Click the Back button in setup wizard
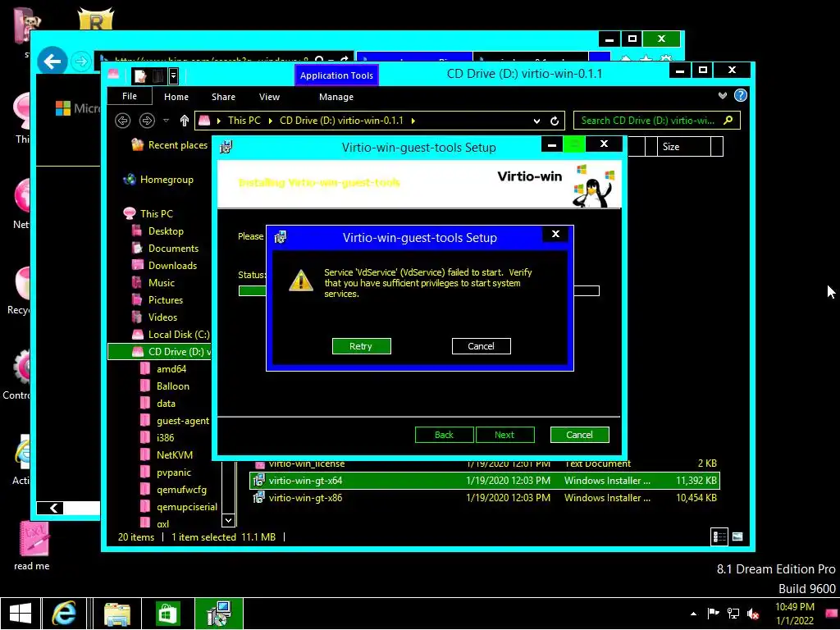 point(444,435)
